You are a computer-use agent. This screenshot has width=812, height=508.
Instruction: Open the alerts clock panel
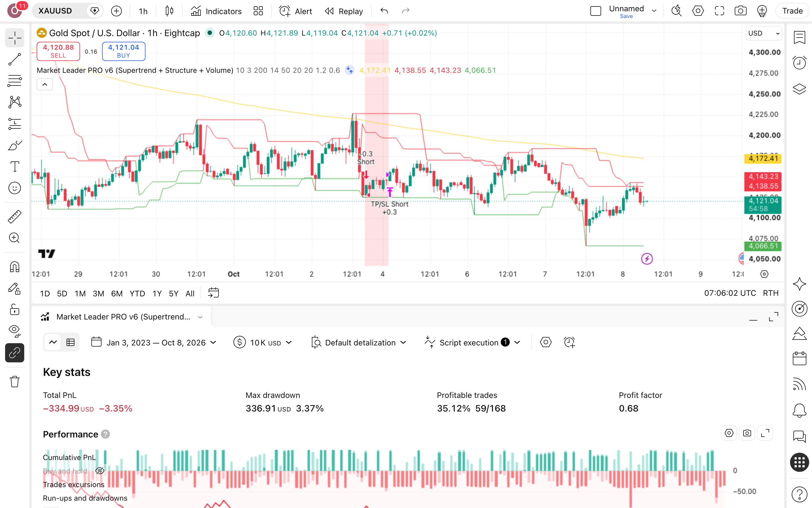[799, 63]
